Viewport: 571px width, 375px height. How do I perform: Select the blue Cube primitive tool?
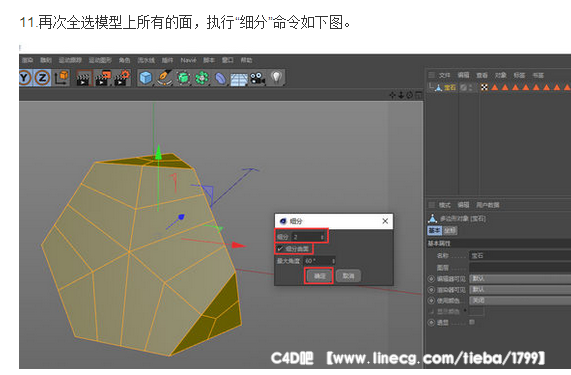click(x=146, y=78)
